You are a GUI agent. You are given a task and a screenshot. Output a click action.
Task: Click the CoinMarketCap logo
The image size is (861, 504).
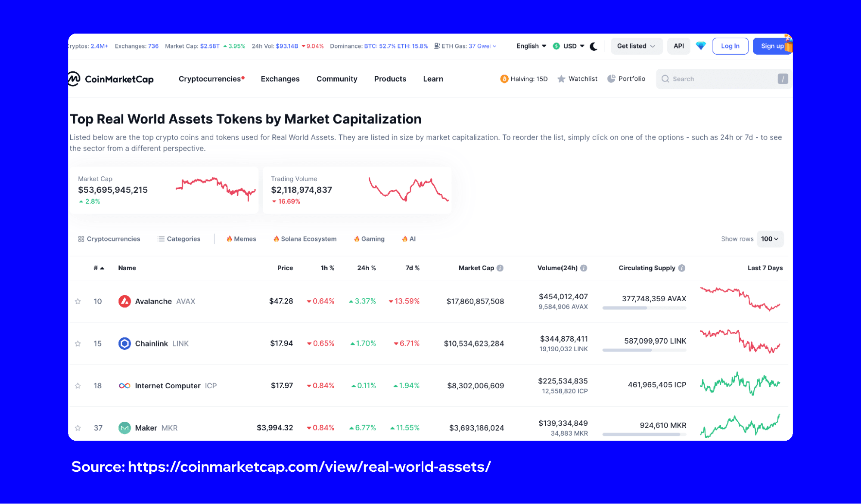[x=111, y=79]
